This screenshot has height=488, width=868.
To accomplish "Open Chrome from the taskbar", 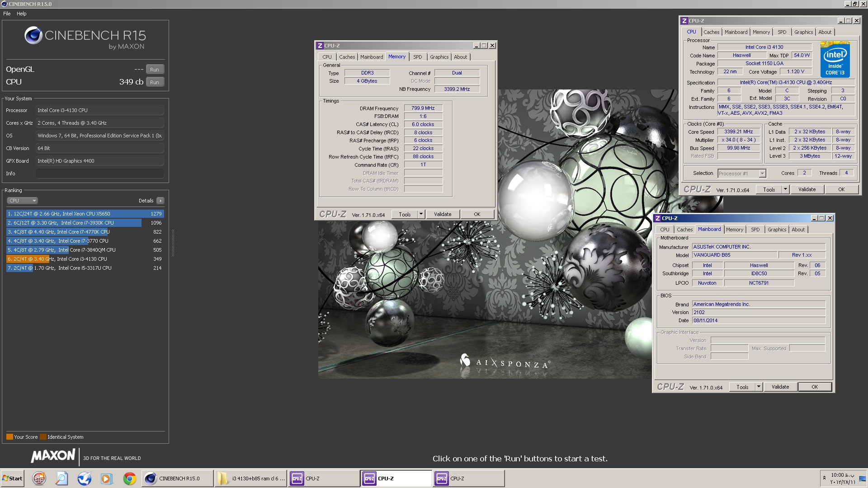I will tap(129, 479).
